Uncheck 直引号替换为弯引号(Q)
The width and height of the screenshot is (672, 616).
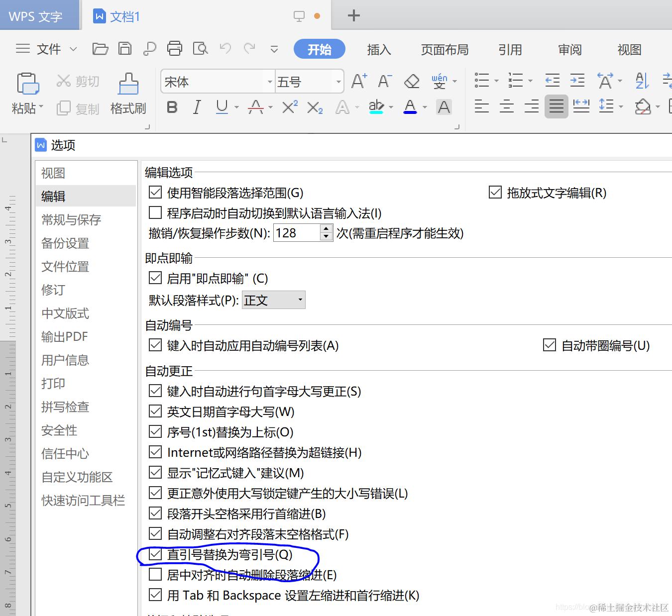point(155,554)
